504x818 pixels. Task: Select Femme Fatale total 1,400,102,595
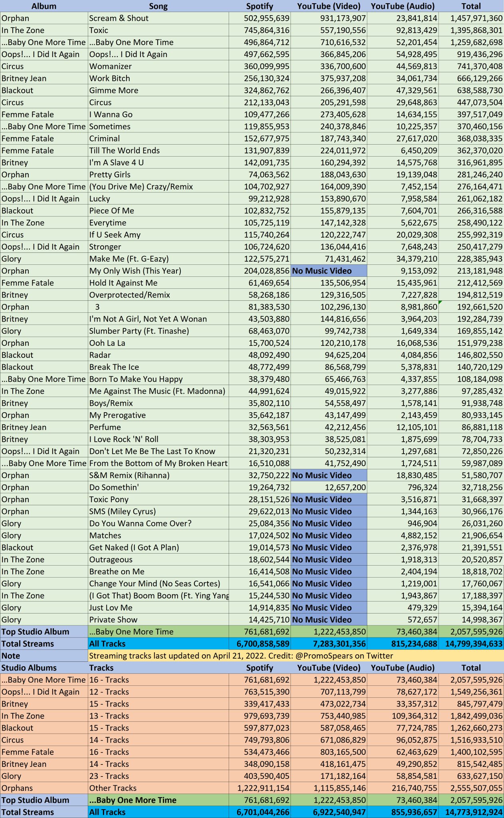coord(471,752)
